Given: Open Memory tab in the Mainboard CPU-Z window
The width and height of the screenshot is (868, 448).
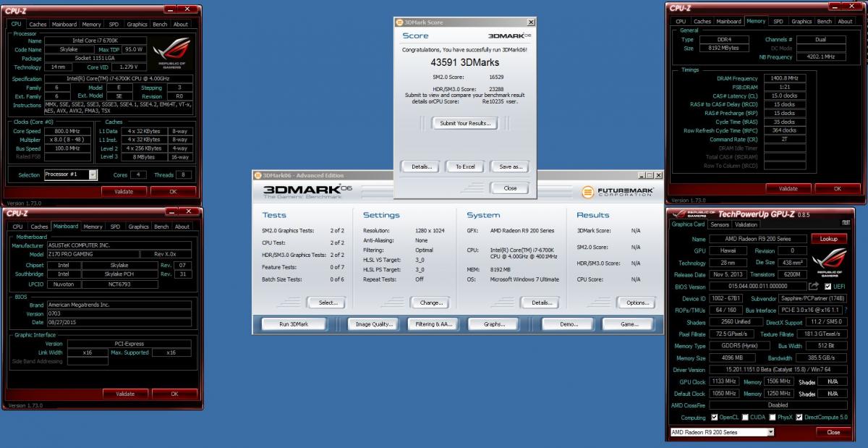Looking at the screenshot, I should tap(93, 227).
